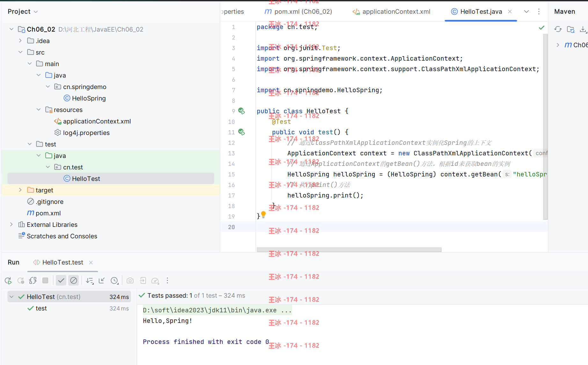Expand the .idea folder
The height and width of the screenshot is (365, 588).
20,41
